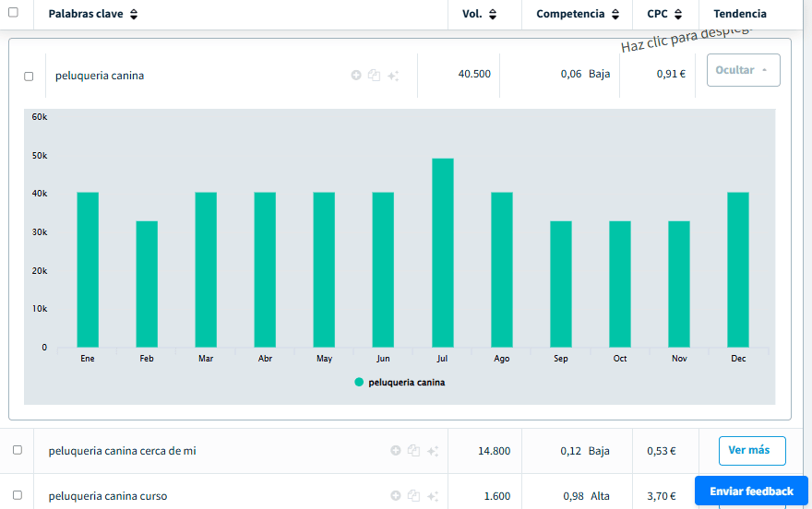This screenshot has width=812, height=509.
Task: Check the box for 'peluqueria canina'
Action: [29, 77]
